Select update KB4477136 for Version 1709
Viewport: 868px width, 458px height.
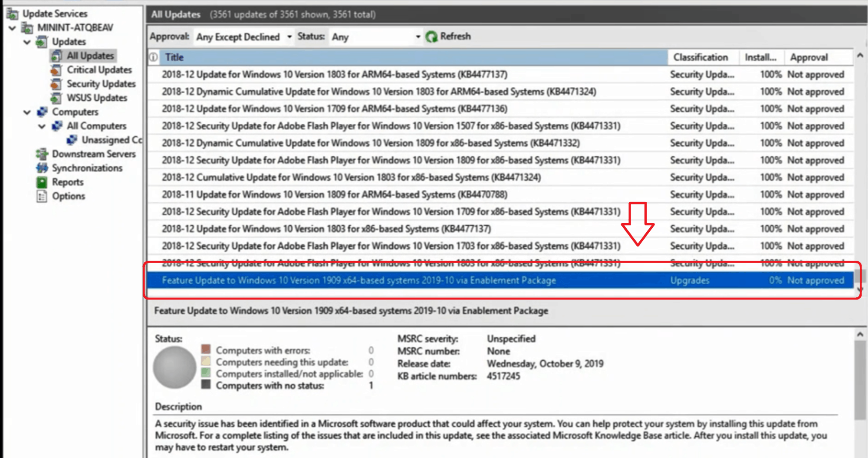[x=500, y=109]
